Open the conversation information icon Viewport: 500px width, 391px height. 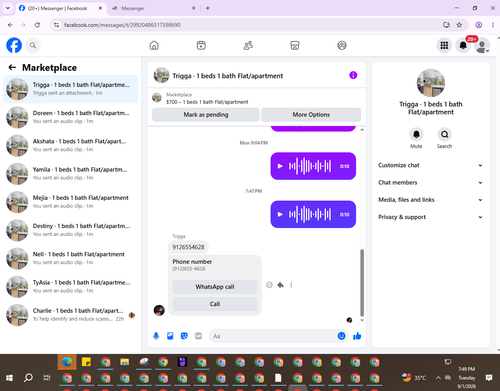click(353, 75)
